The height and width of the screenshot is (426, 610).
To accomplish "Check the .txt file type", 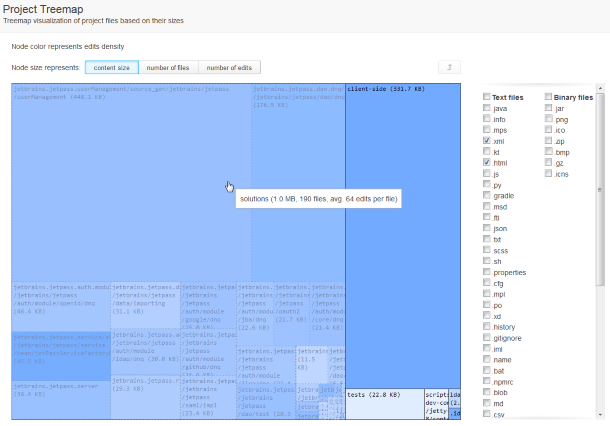I will click(487, 238).
